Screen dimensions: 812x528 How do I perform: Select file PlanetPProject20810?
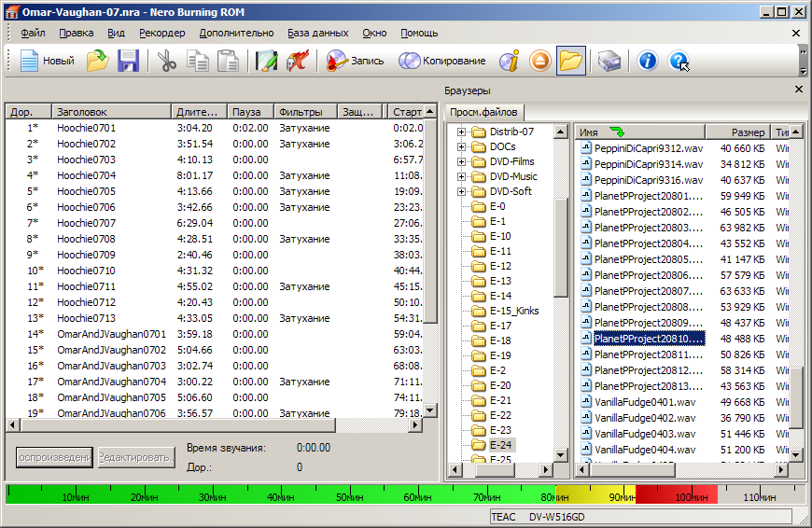point(649,339)
